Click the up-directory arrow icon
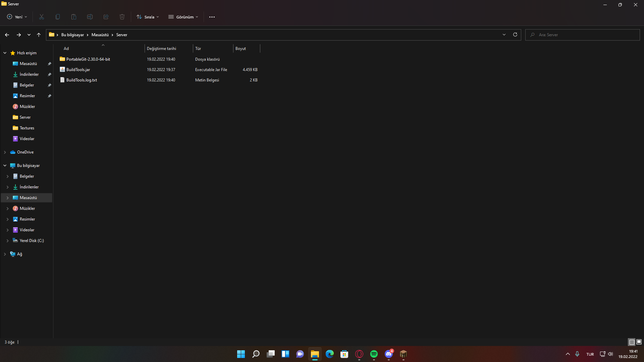This screenshot has width=644, height=362. click(39, 35)
